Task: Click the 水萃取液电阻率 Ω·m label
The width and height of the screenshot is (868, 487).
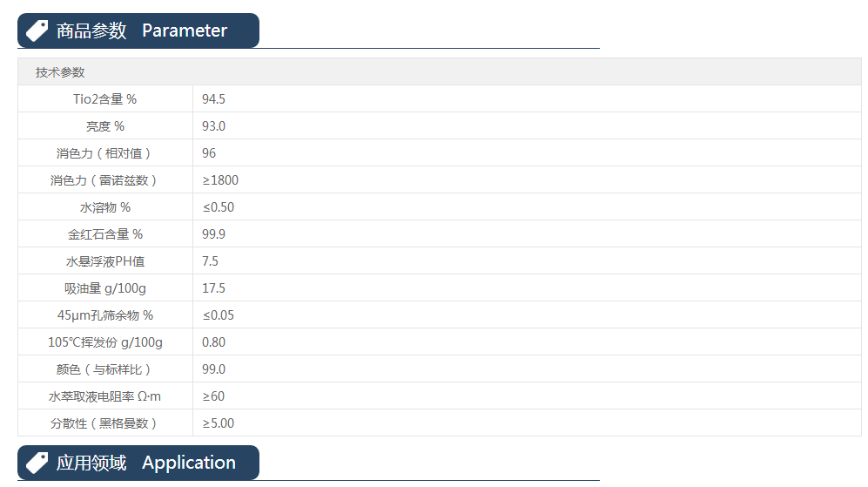Action: tap(104, 396)
